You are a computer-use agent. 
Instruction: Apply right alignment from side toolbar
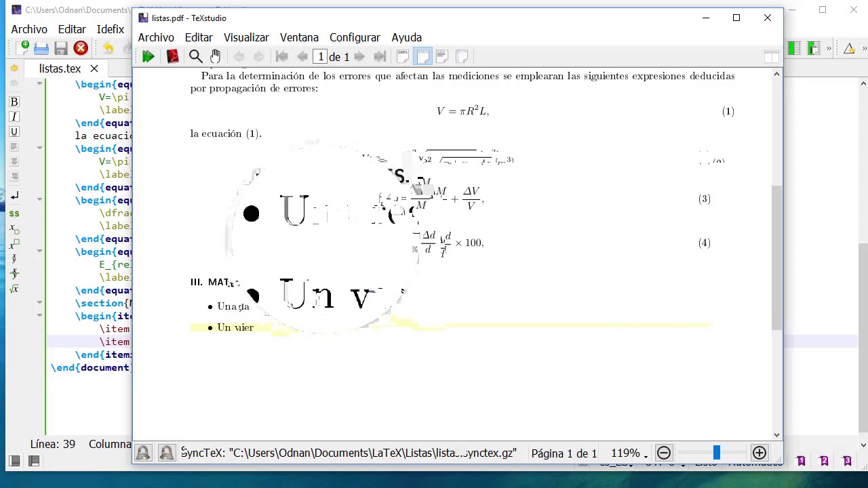click(x=14, y=176)
